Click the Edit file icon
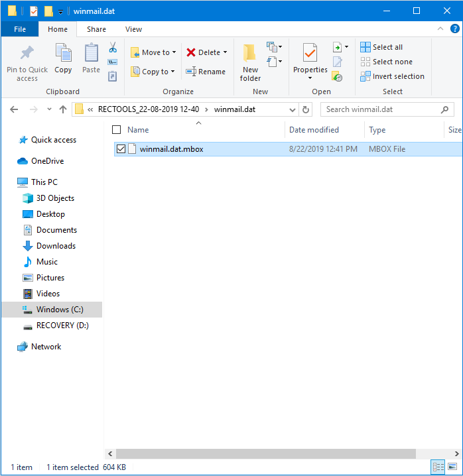Viewport: 463px width, 476px height. coord(337,62)
